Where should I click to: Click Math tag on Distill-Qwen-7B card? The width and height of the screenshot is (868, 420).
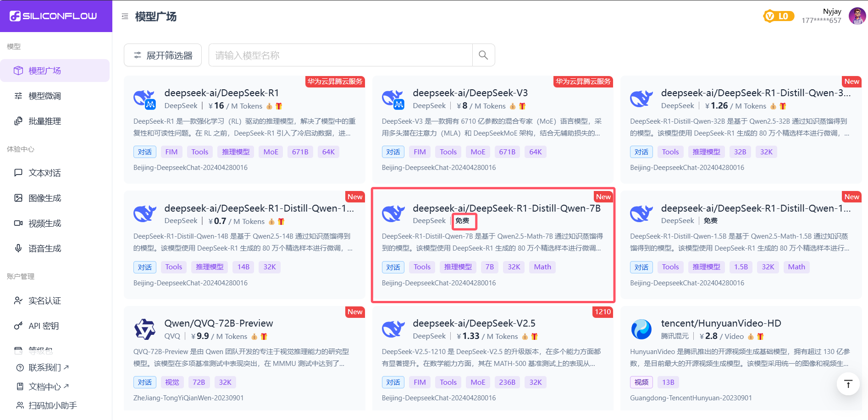[x=542, y=267]
